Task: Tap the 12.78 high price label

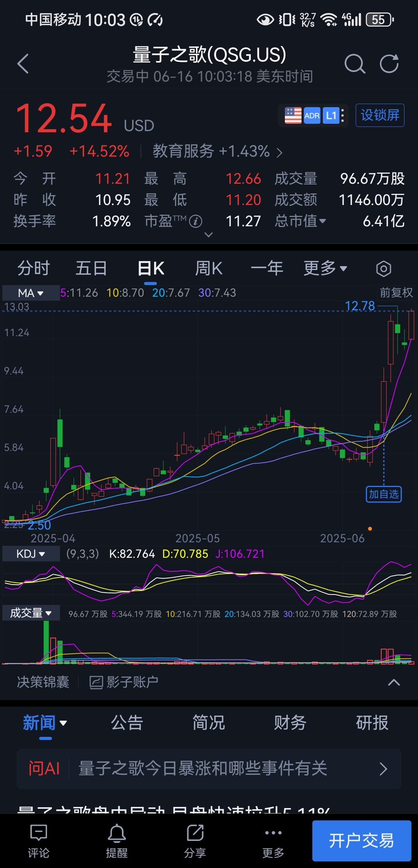Action: tap(360, 306)
